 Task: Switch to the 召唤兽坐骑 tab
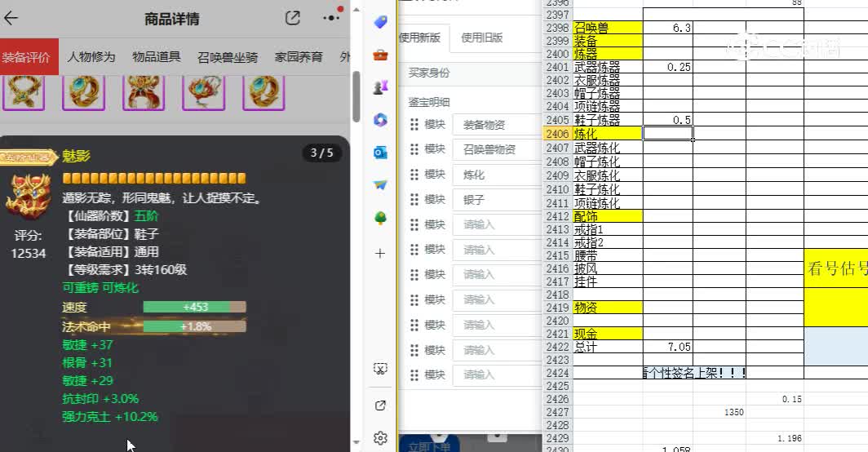[228, 57]
